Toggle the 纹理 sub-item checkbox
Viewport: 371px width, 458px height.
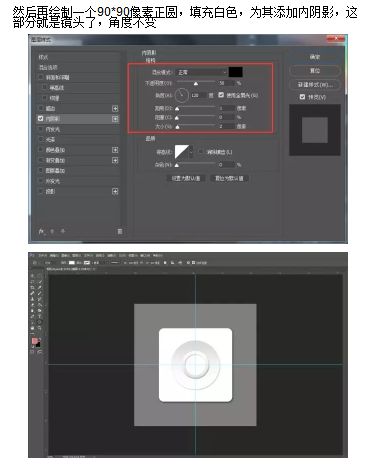[x=44, y=98]
